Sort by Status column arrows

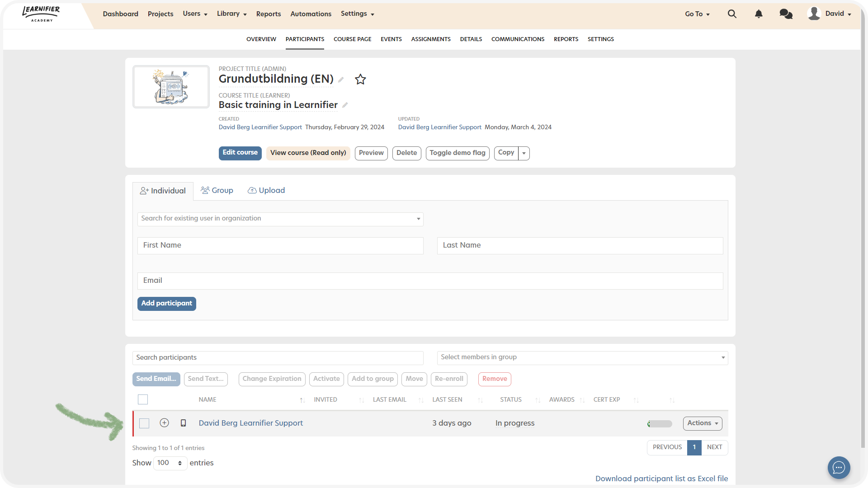click(x=538, y=400)
